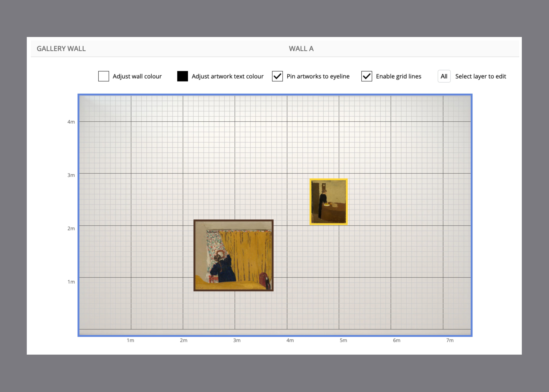
Task: Click the Select layer to edit label
Action: 480,76
